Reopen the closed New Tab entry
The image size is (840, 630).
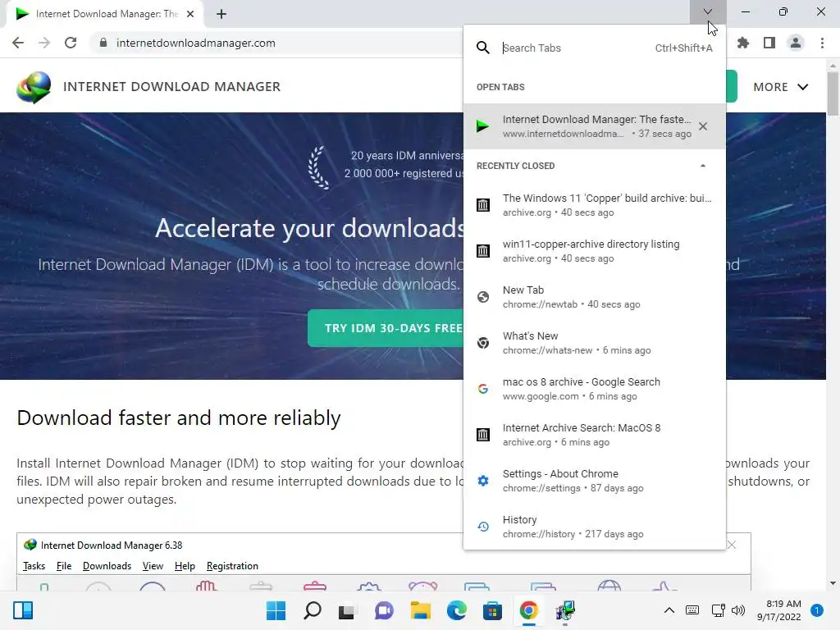pos(594,297)
